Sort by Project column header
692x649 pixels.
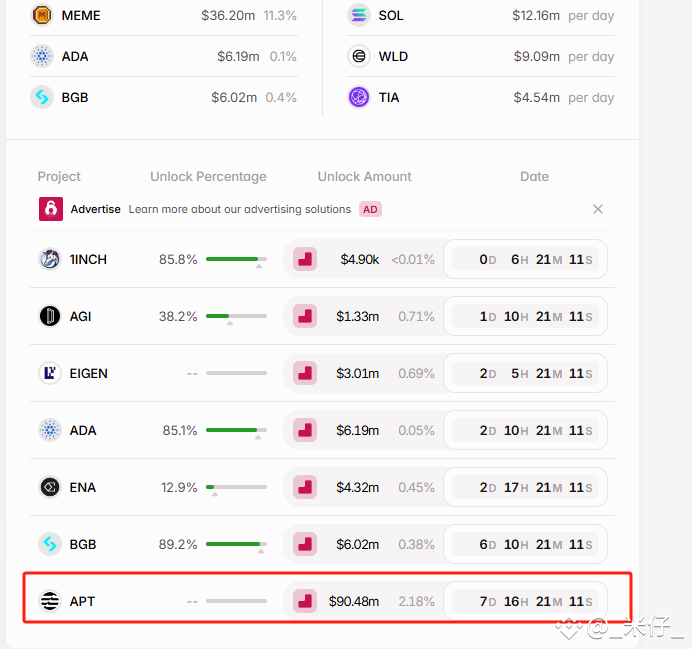59,176
